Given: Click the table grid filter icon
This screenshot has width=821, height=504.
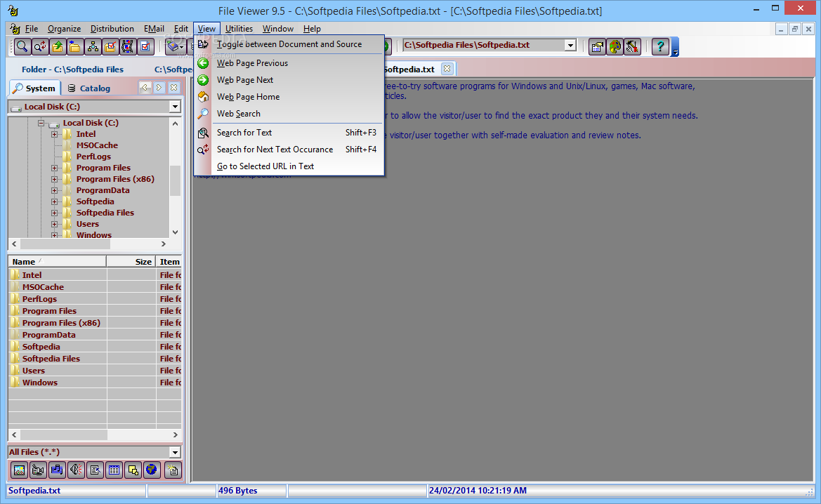Looking at the screenshot, I should 114,470.
